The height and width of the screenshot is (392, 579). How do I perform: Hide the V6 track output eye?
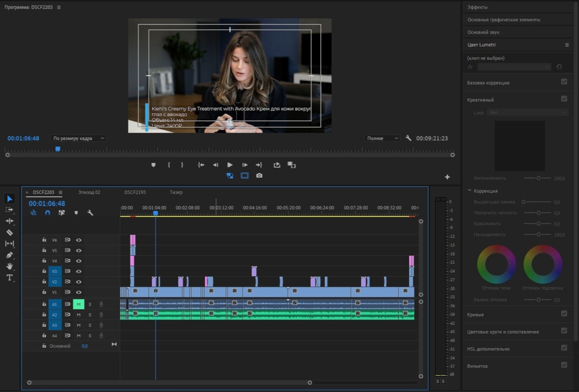[79, 240]
